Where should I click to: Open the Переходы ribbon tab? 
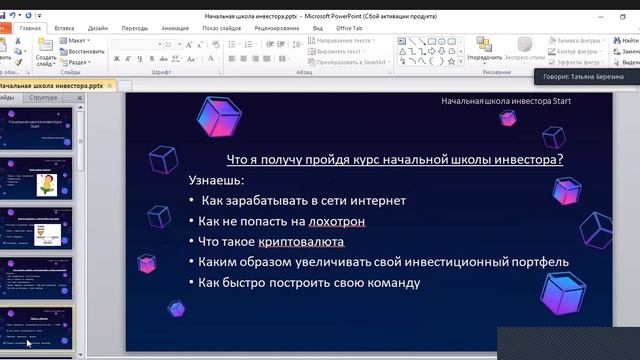coord(134,28)
